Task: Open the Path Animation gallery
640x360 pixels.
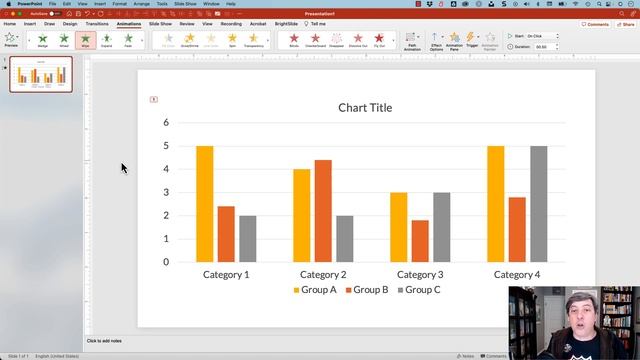Action: [412, 42]
